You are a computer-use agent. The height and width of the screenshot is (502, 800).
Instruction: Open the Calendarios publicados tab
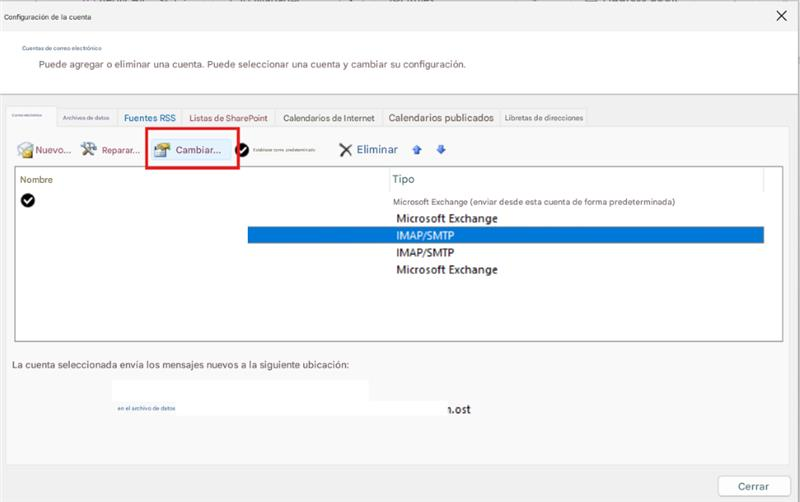click(441, 118)
